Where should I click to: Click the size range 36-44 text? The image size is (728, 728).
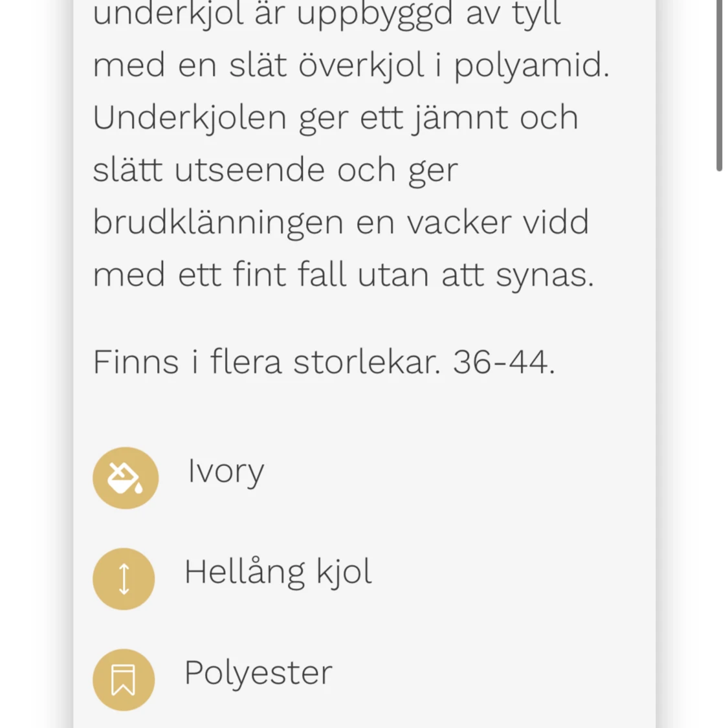tap(503, 362)
